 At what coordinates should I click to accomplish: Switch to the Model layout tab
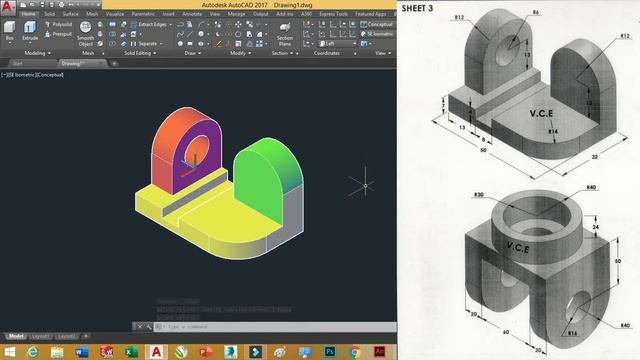click(x=16, y=336)
